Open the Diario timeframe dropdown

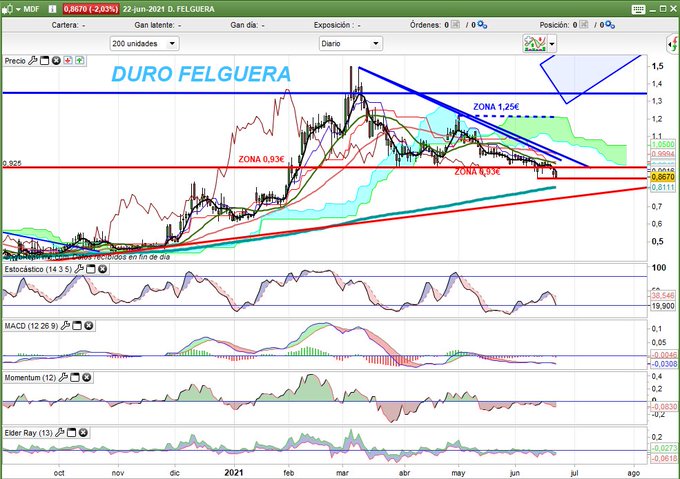350,43
